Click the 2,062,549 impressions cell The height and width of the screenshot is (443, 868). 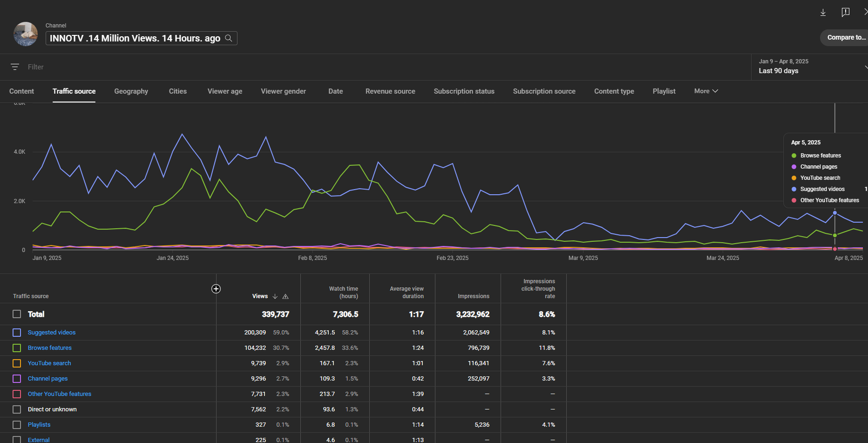click(476, 333)
